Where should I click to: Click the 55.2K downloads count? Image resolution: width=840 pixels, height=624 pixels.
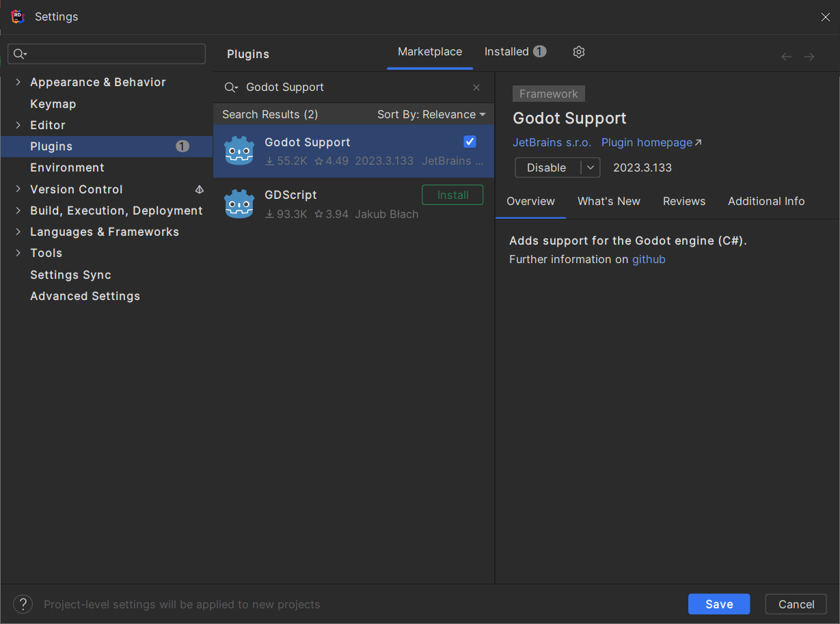pos(286,161)
